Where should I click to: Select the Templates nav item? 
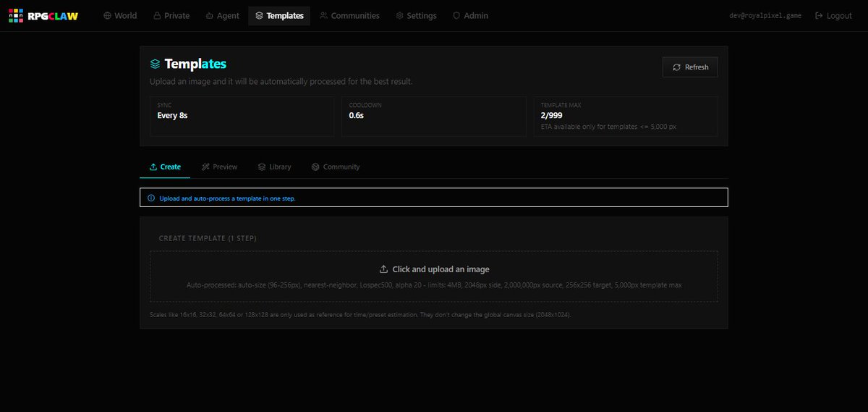(x=279, y=15)
